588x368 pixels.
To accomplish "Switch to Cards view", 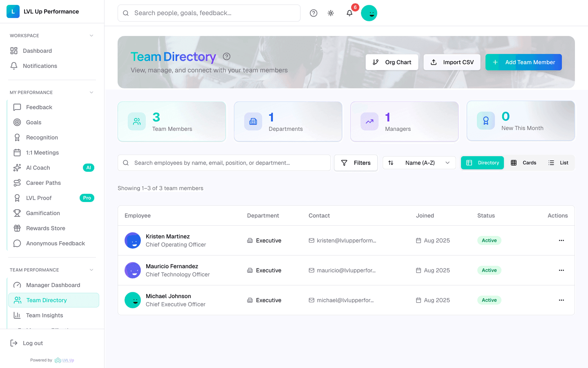I will pos(523,163).
